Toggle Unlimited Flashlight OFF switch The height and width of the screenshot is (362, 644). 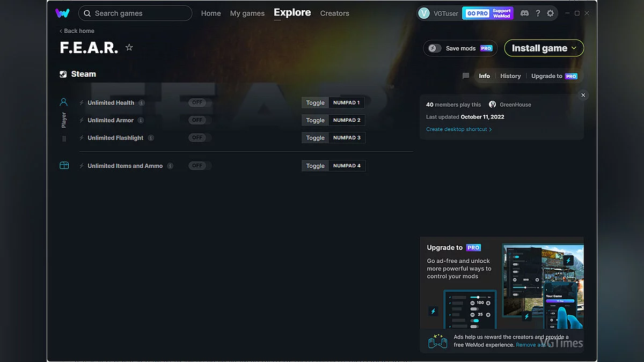pyautogui.click(x=200, y=138)
